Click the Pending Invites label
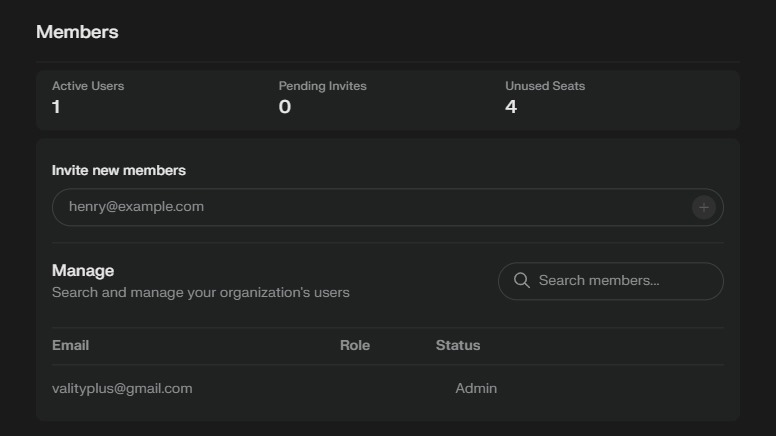 [x=323, y=86]
